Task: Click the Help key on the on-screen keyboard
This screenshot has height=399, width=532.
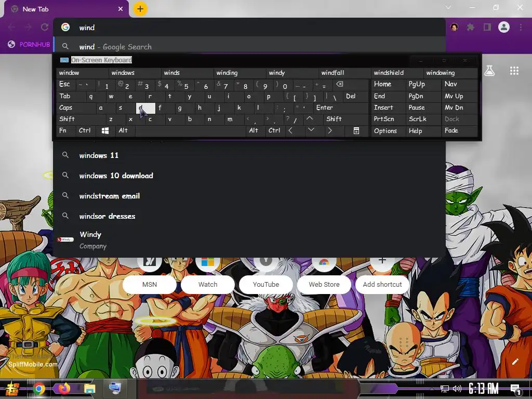Action: point(423,130)
